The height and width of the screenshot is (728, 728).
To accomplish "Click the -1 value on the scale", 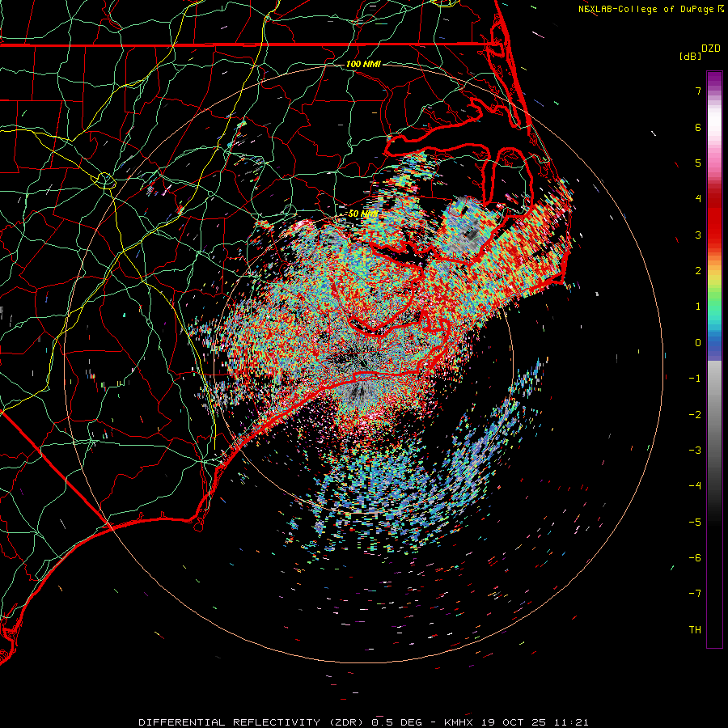I will point(695,379).
